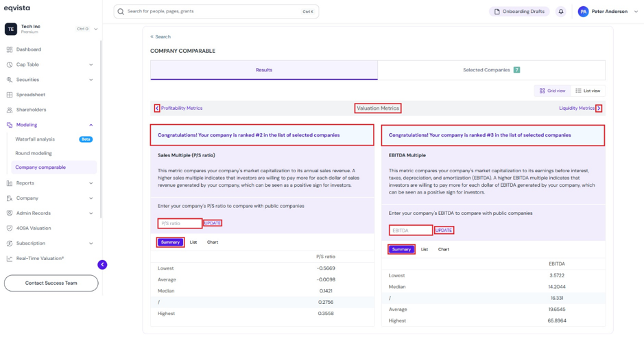The height and width of the screenshot is (337, 644).
Task: Click the top search bar
Action: 216,12
